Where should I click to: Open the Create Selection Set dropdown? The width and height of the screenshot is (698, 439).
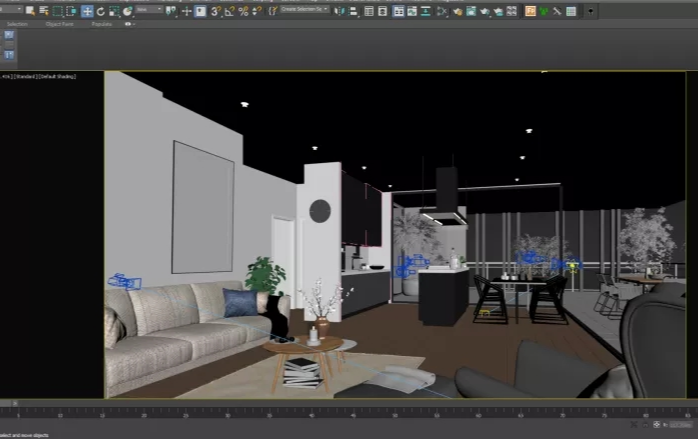coord(304,9)
